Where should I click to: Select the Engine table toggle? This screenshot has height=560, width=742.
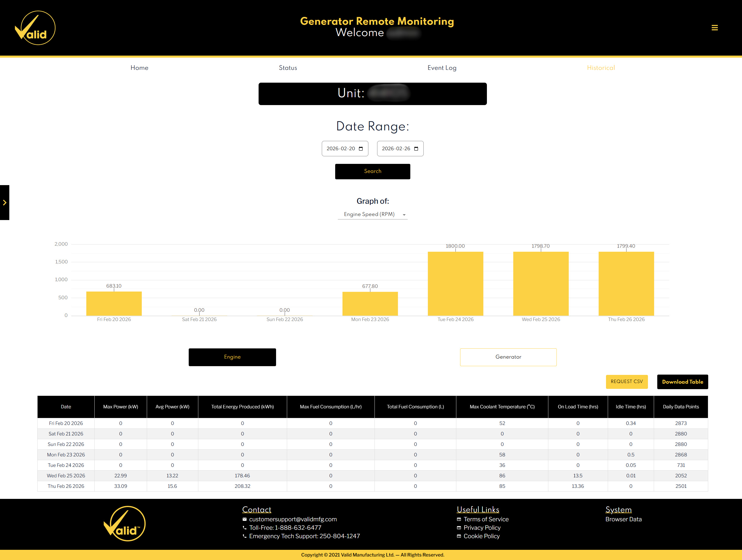[232, 357]
